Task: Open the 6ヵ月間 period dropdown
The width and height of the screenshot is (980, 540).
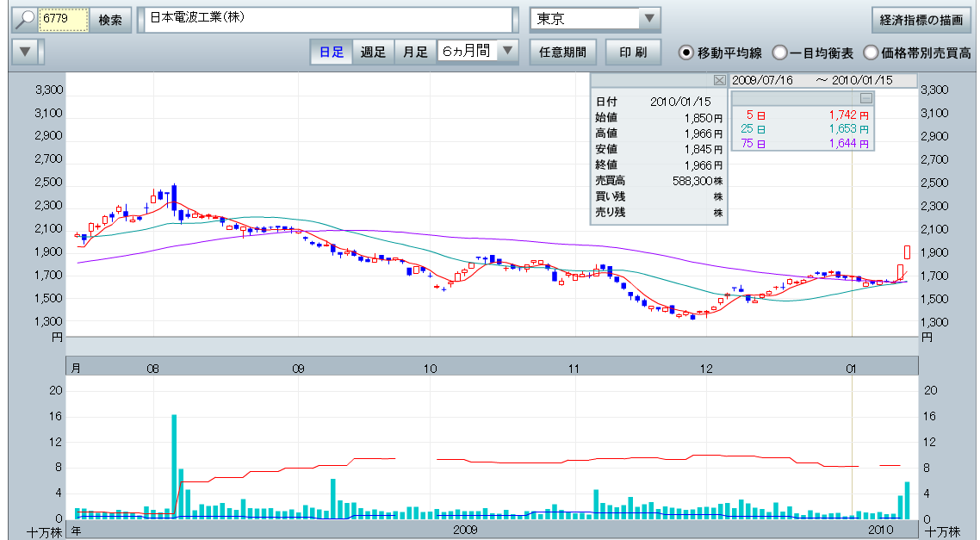Action: [509, 52]
